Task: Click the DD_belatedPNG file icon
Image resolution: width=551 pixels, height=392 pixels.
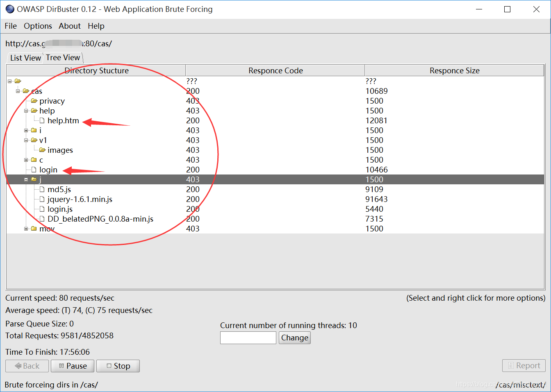Action: pyautogui.click(x=42, y=219)
